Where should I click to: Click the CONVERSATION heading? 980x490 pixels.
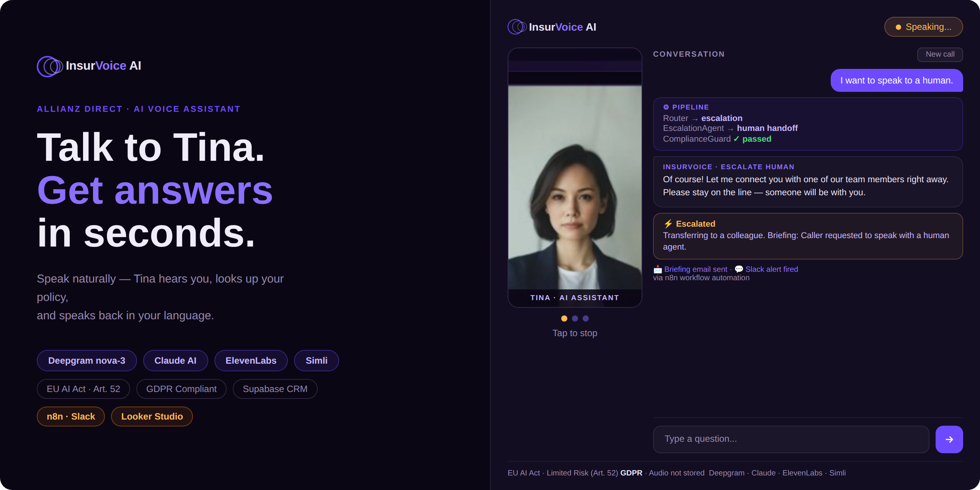[x=689, y=54]
